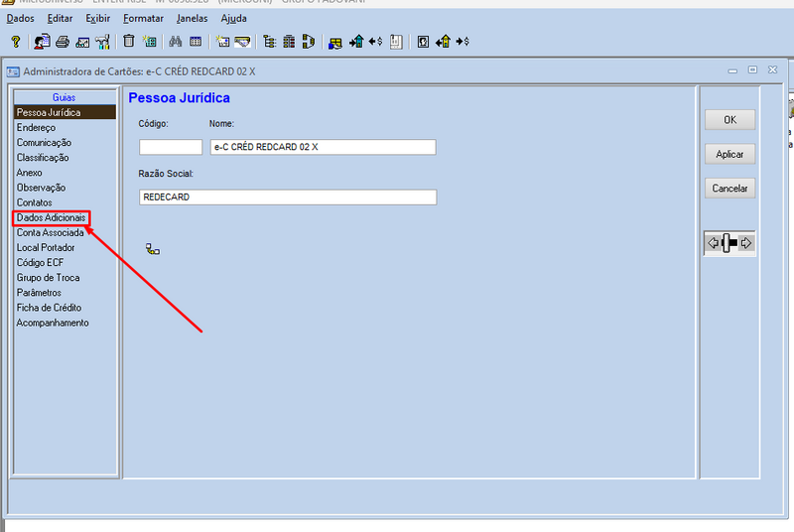Image resolution: width=794 pixels, height=532 pixels.
Task: Open the Exibir menu
Action: (97, 19)
